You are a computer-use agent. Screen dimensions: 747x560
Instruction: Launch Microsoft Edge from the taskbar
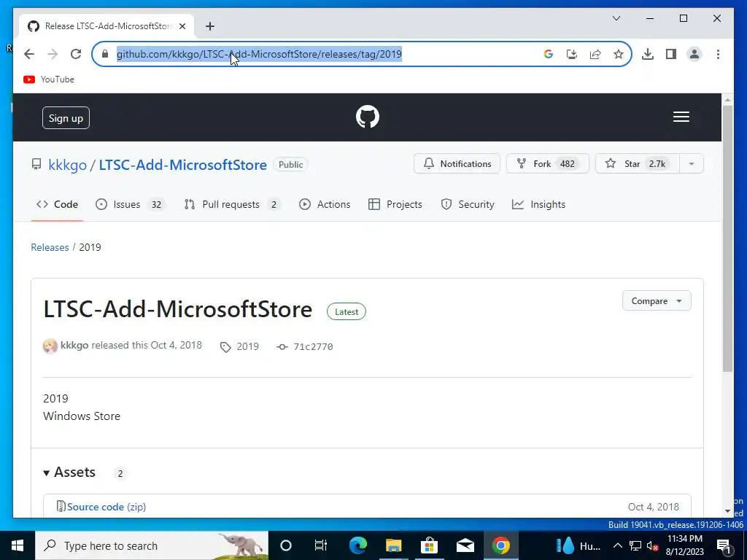[x=357, y=545]
